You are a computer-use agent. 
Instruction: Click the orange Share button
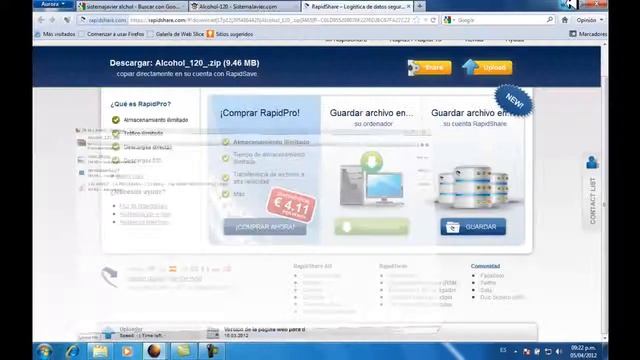(x=430, y=67)
